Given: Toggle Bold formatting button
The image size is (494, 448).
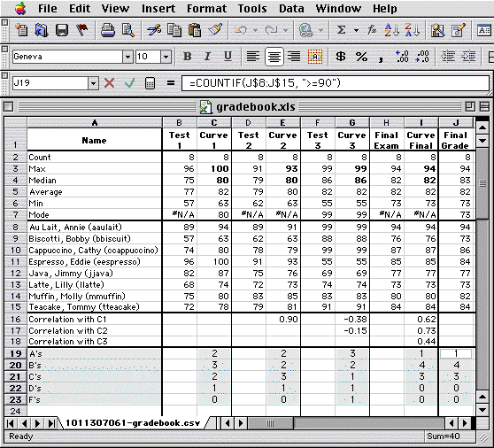Looking at the screenshot, I should pyautogui.click(x=188, y=57).
